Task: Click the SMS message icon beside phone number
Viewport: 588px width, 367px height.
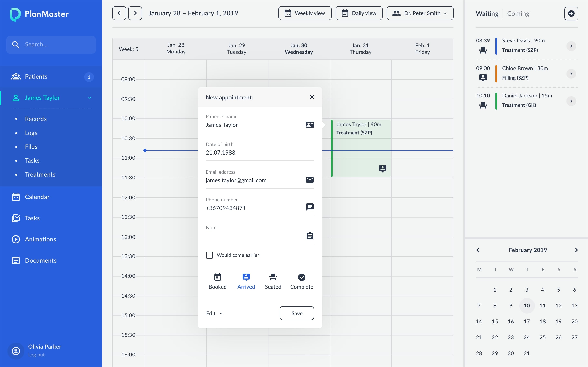Action: (x=310, y=207)
